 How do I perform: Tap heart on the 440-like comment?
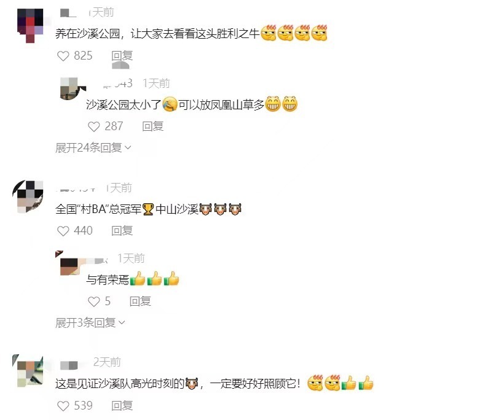click(x=63, y=231)
